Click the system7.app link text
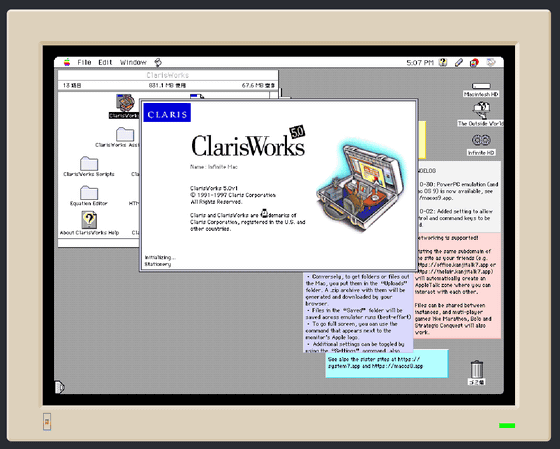 [343, 366]
